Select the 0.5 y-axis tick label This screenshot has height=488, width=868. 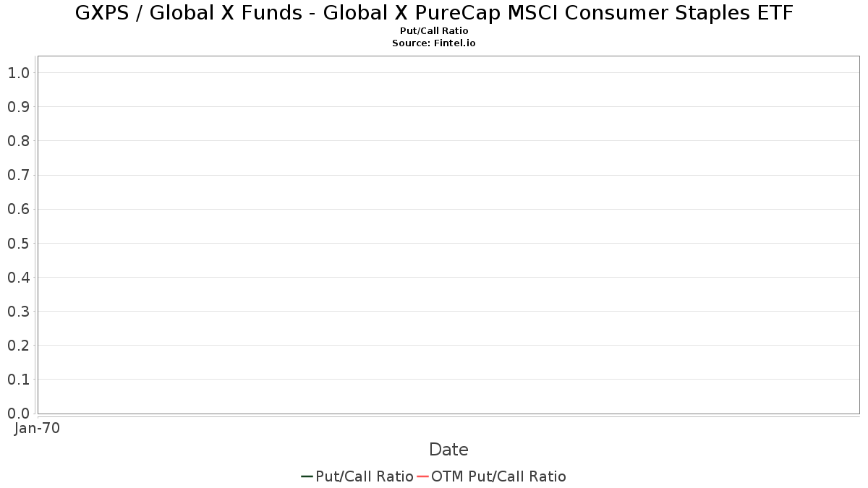pos(18,243)
